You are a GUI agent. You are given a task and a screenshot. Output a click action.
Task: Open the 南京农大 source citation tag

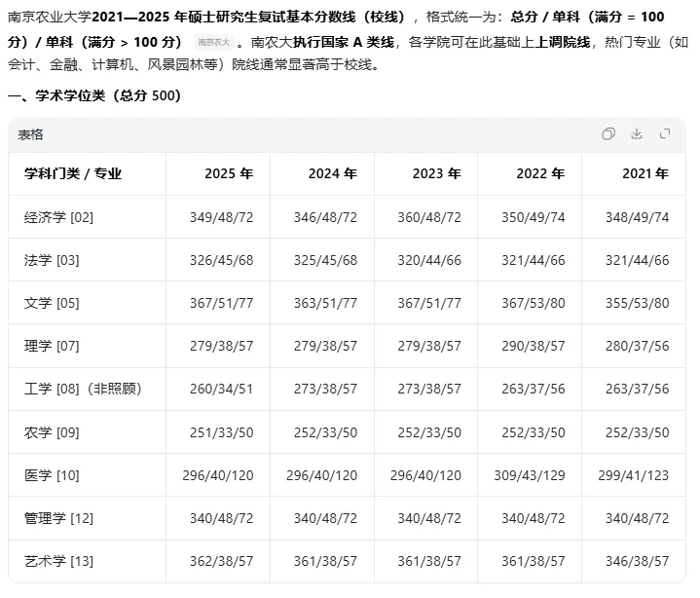click(214, 43)
